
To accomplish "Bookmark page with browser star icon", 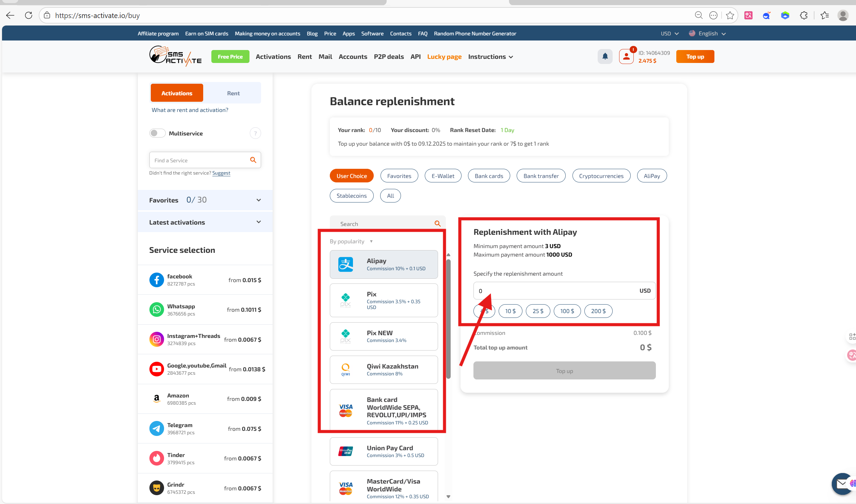I will coord(730,15).
